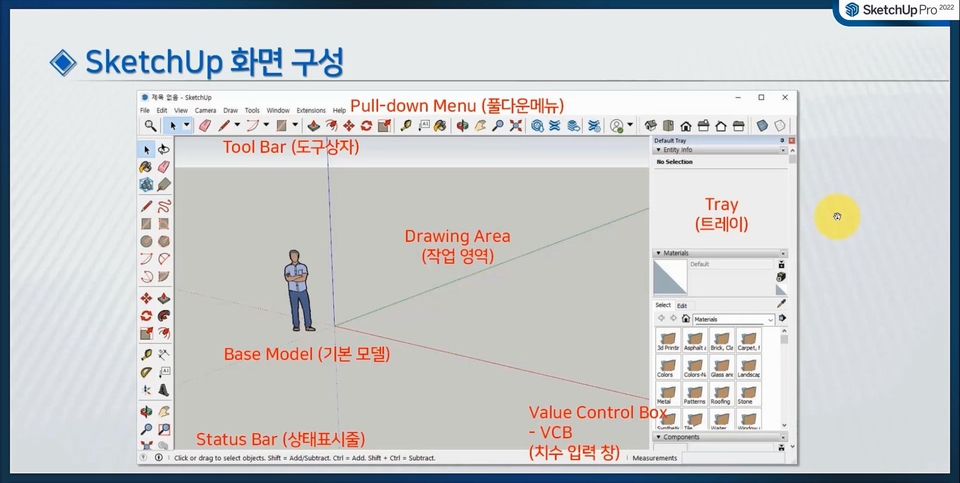Select the Pie tool in left palette
The height and width of the screenshot is (483, 960).
tap(163, 276)
